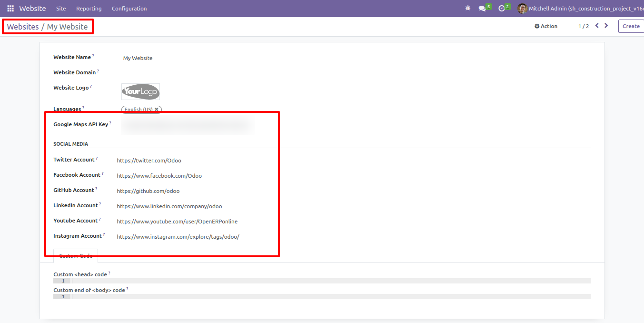Switch to the Custom Code tab

point(76,256)
